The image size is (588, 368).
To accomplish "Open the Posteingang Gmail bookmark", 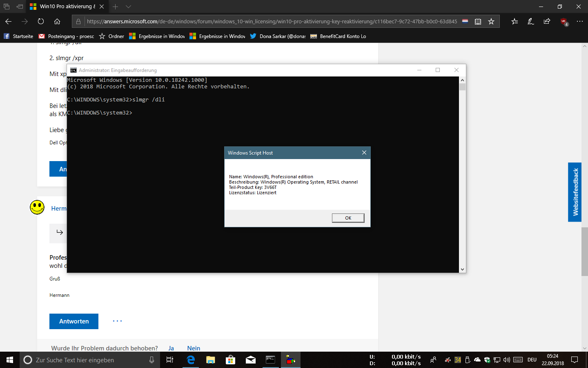I will (x=66, y=36).
